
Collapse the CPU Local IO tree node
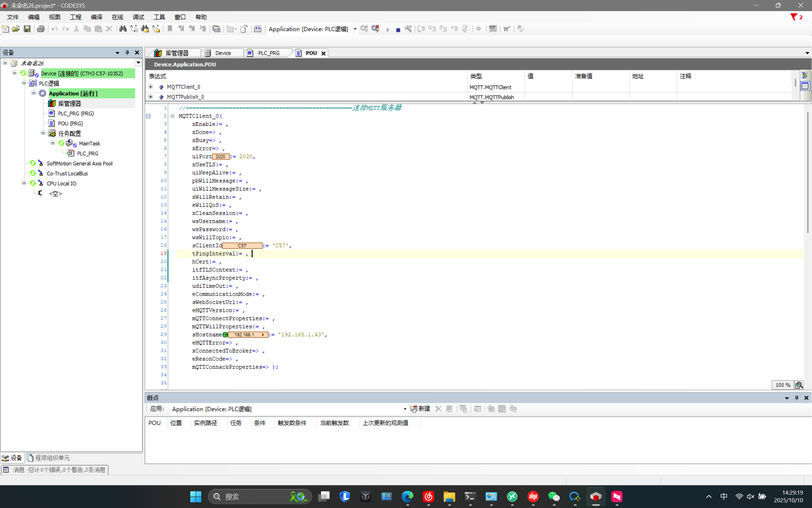click(24, 183)
